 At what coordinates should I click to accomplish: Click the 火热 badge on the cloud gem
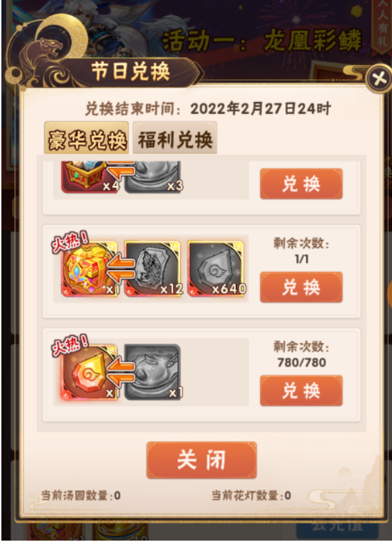[x=70, y=346]
